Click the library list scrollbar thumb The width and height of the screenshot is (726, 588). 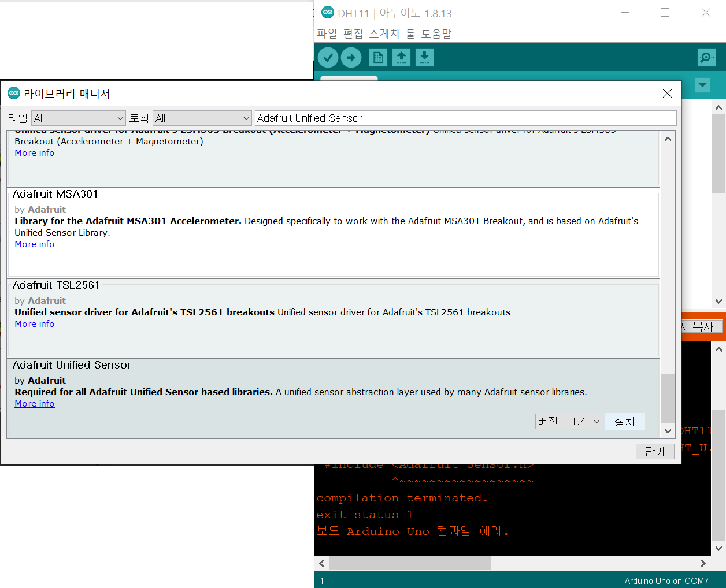click(x=668, y=399)
